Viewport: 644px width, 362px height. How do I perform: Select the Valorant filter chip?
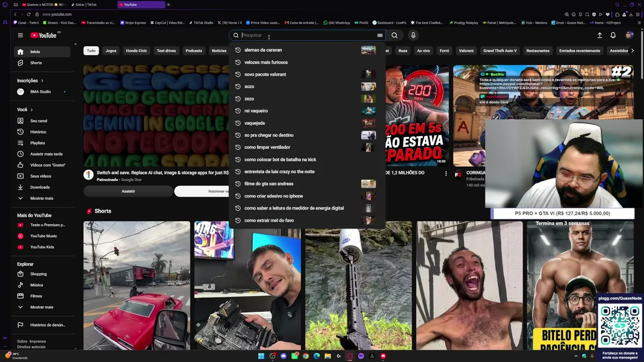[466, 51]
